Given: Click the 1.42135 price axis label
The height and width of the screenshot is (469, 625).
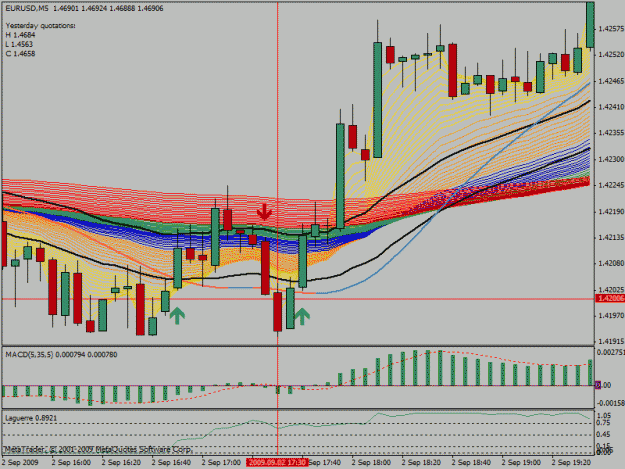Looking at the screenshot, I should click(611, 237).
